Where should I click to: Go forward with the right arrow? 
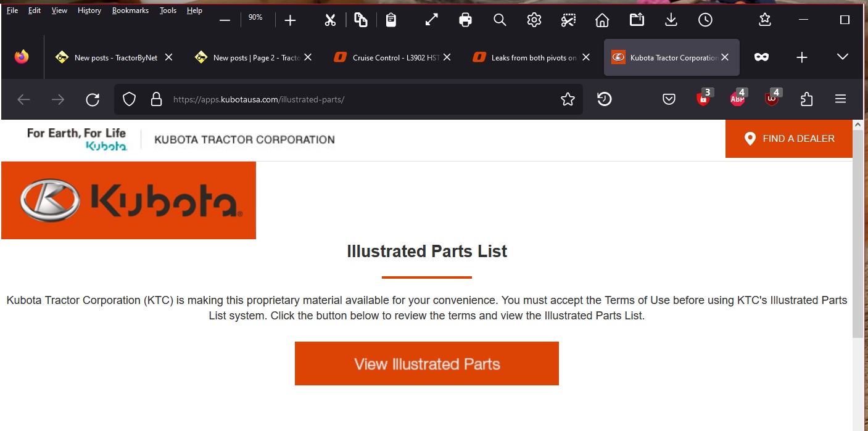pos(58,99)
